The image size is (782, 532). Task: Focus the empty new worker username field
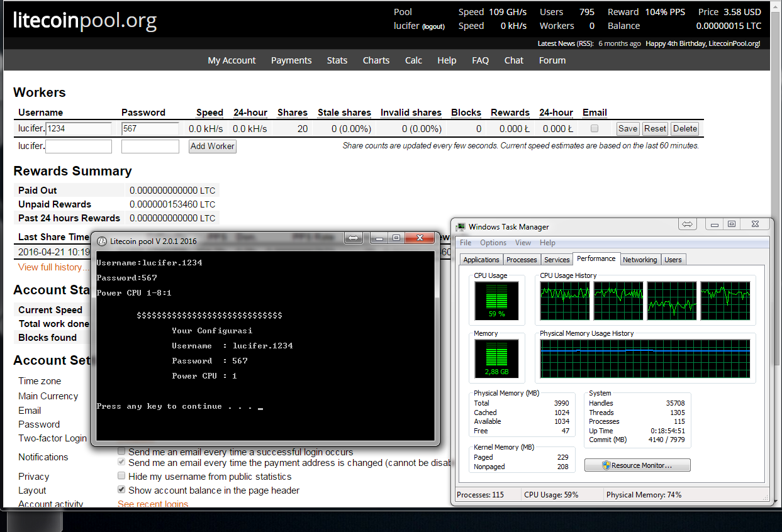(x=79, y=146)
